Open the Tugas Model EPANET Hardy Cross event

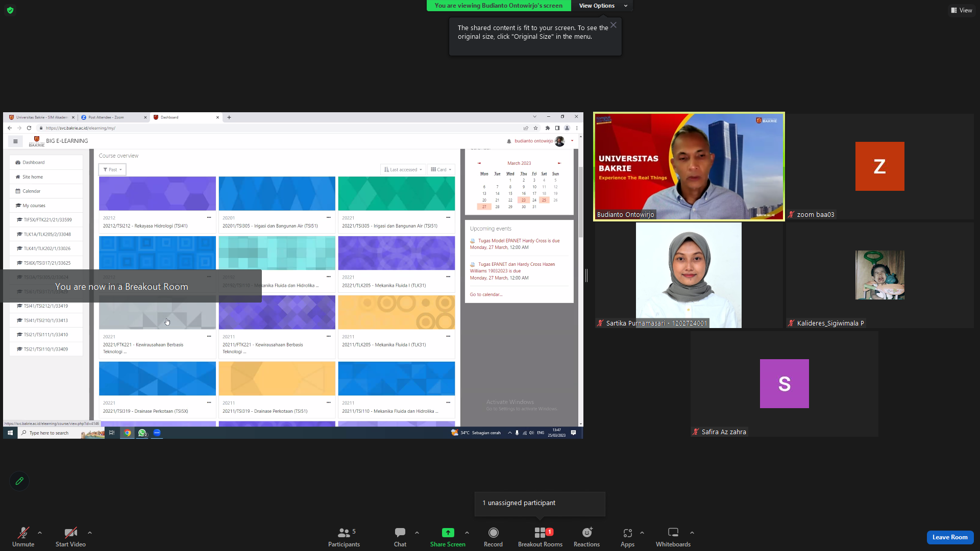pyautogui.click(x=519, y=241)
